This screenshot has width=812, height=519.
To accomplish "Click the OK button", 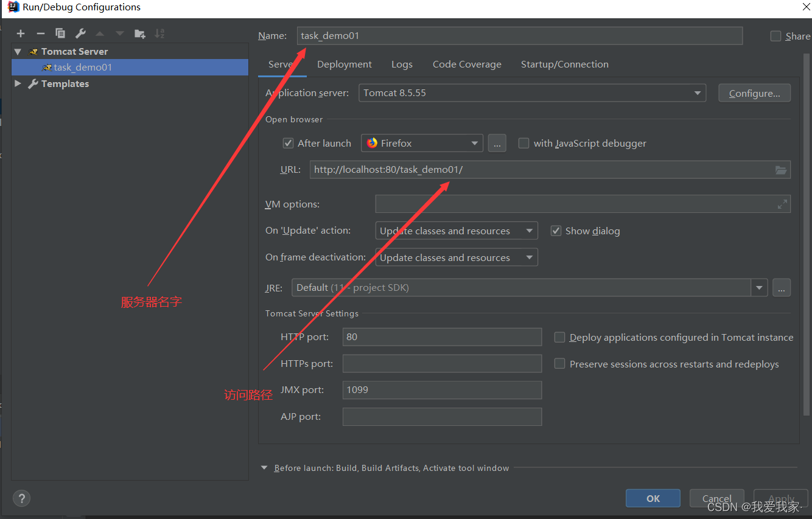I will click(653, 498).
